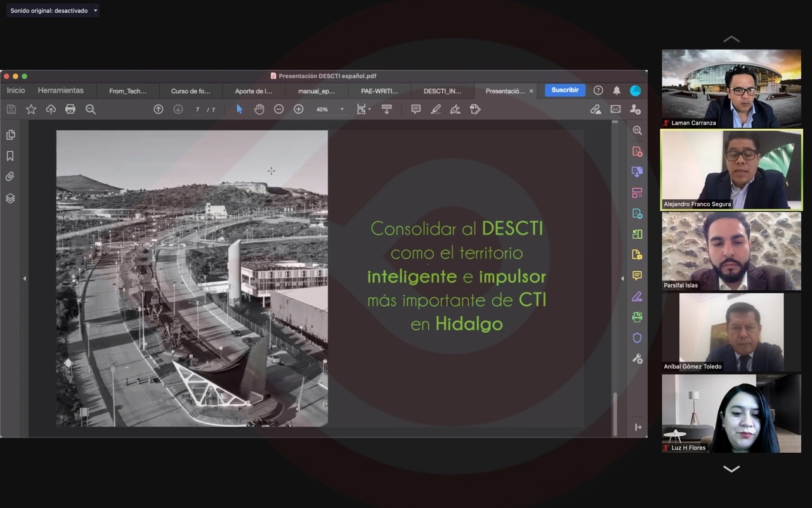This screenshot has width=812, height=508.
Task: Click the vertical document scrollbar thumb
Action: coord(614,413)
